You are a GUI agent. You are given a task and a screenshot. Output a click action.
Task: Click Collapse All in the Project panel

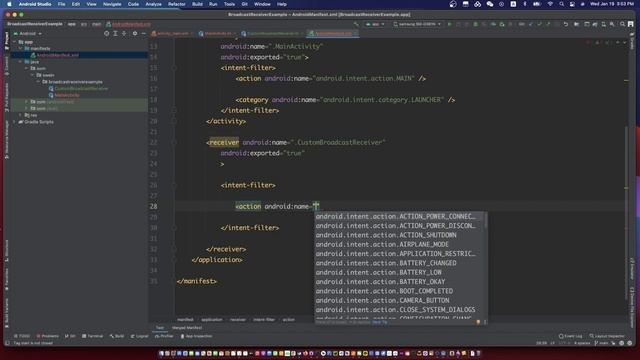point(124,33)
